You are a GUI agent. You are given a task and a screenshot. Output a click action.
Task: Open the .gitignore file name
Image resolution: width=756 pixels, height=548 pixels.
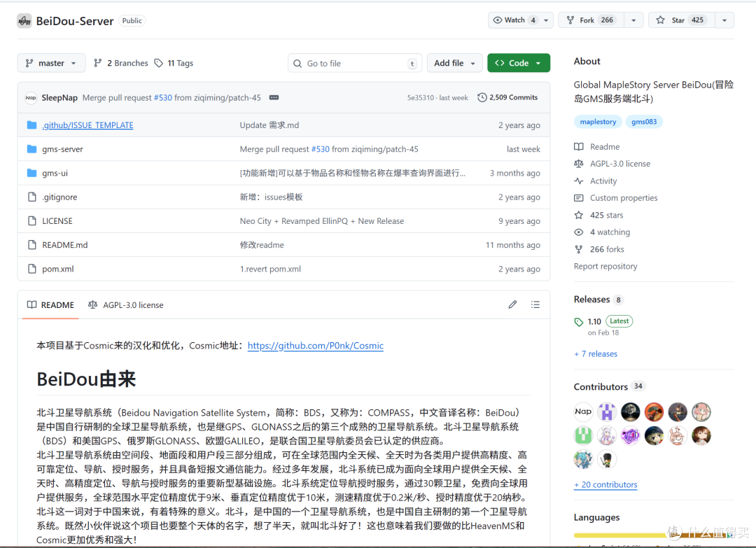tap(59, 197)
